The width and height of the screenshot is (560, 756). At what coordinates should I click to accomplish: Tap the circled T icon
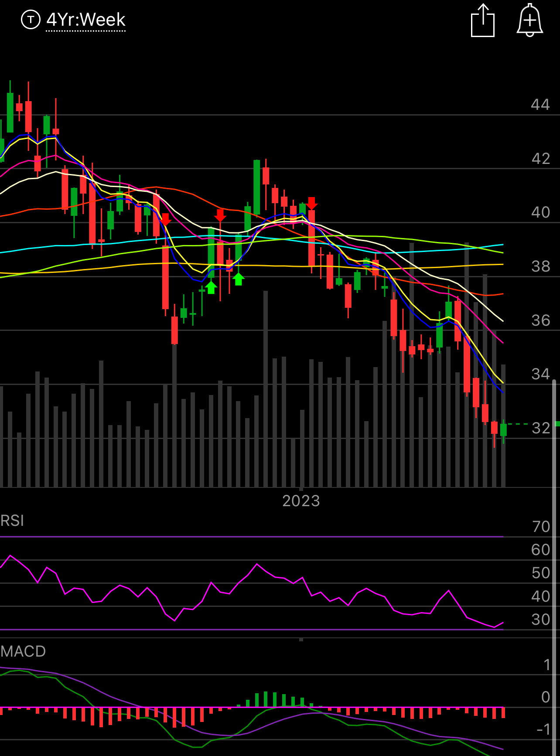[x=31, y=20]
